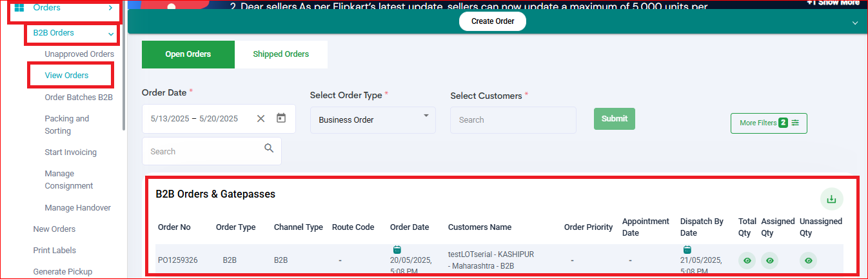Focus the Select Customers search field
Image resolution: width=868 pixels, height=279 pixels.
coord(513,120)
